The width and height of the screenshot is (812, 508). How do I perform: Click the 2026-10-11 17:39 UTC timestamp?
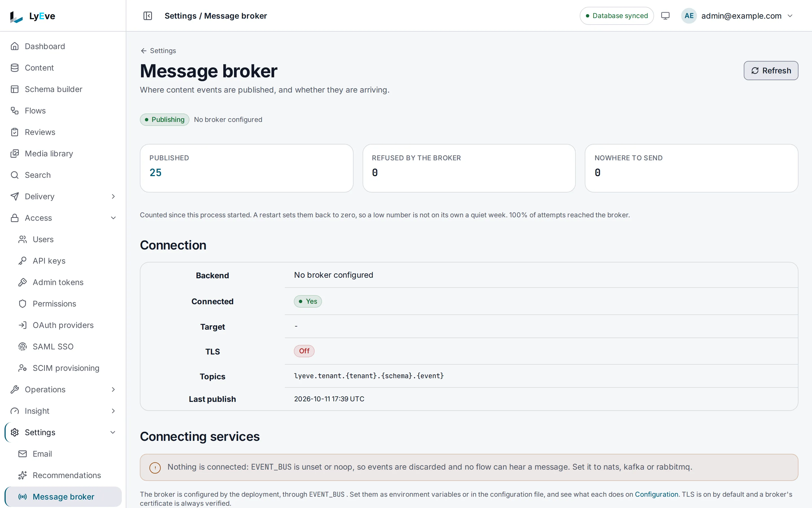(329, 399)
